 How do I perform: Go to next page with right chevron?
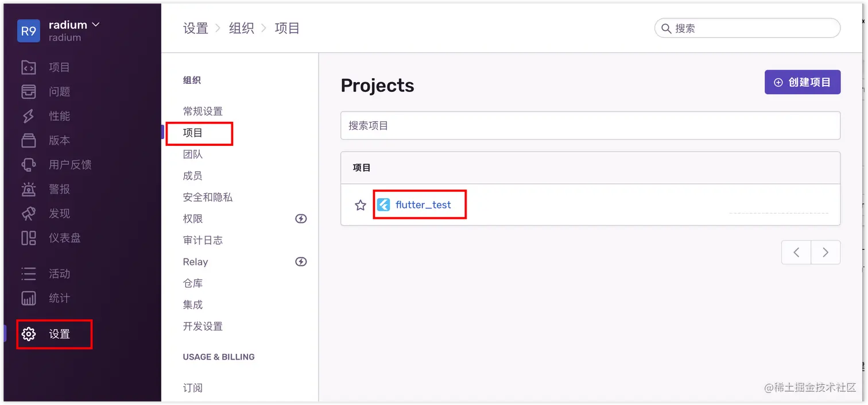[x=826, y=252]
